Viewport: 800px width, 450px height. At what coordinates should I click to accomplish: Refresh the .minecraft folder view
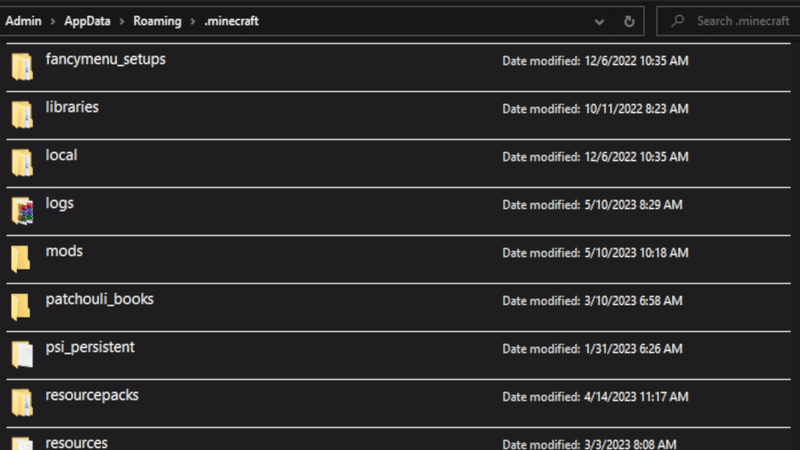point(629,21)
